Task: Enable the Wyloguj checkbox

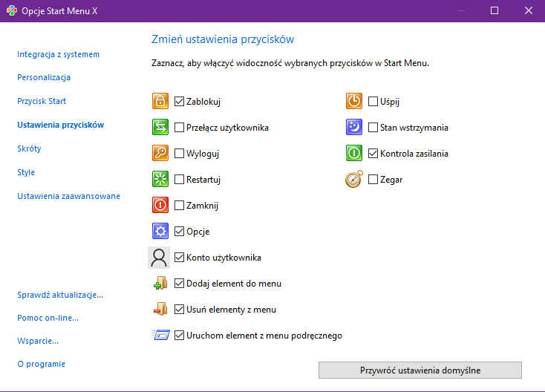Action: pos(179,153)
